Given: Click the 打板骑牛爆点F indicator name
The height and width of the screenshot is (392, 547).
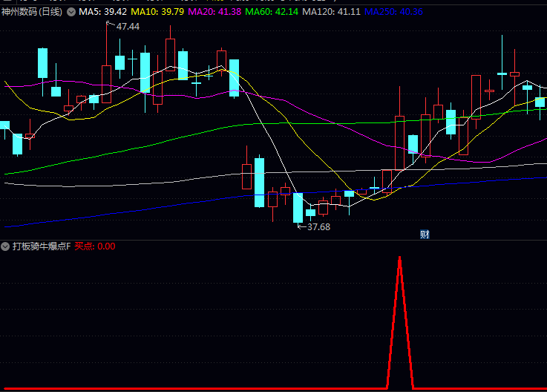Looking at the screenshot, I should (x=41, y=246).
